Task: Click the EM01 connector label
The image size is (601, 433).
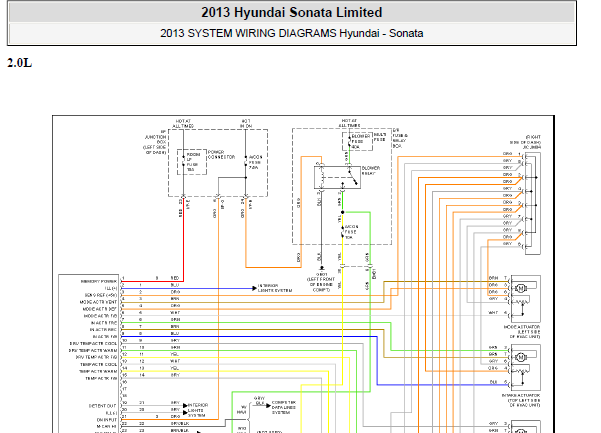Action: click(374, 273)
